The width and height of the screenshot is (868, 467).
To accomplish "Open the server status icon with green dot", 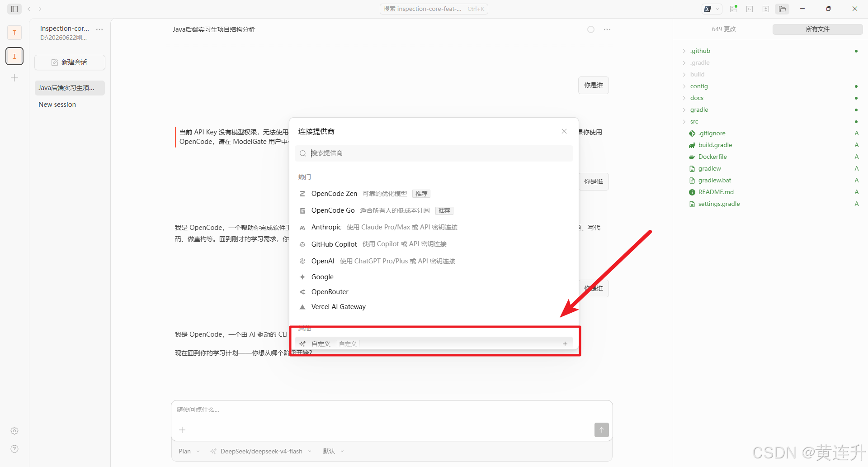I will [733, 9].
